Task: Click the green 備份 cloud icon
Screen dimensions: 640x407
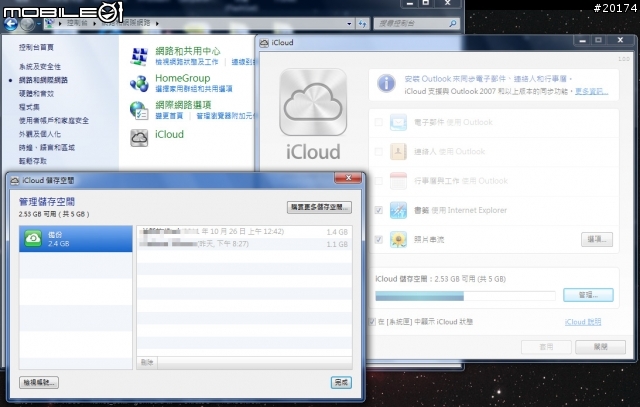Action: click(33, 238)
